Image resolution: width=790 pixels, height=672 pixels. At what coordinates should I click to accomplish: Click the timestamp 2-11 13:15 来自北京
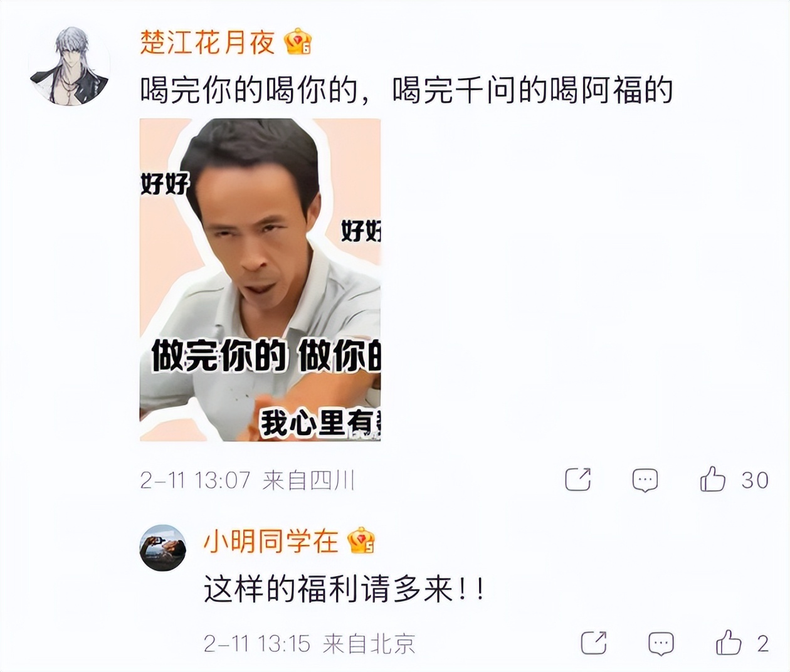[310, 643]
